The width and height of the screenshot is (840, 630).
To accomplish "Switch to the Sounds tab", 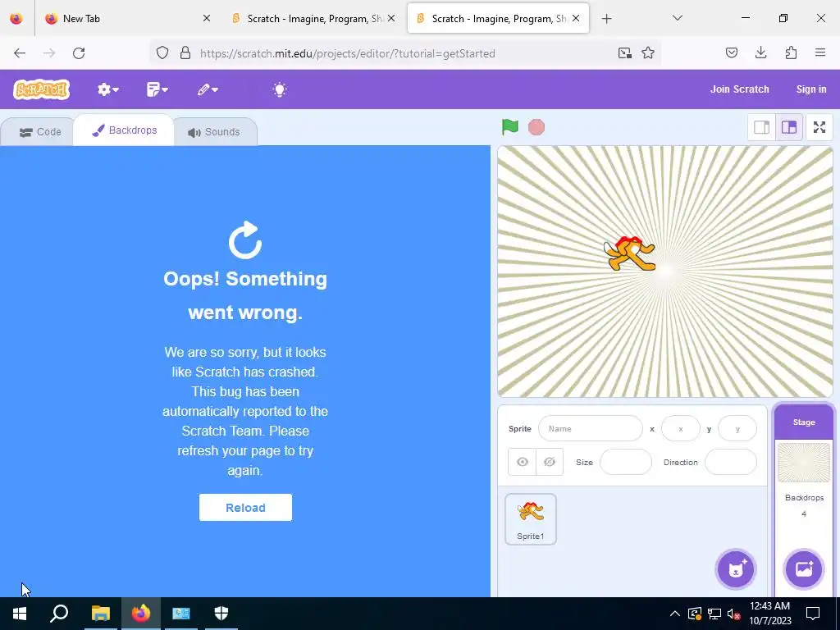I will pyautogui.click(x=214, y=132).
